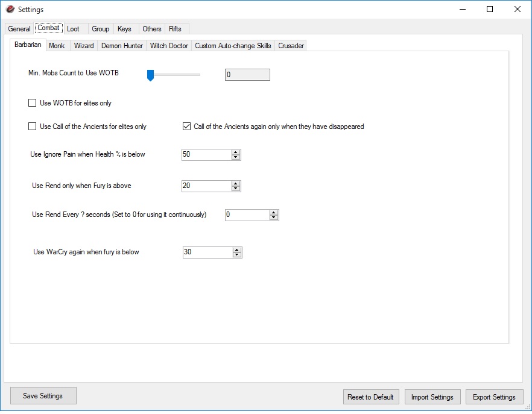532x414 pixels.
Task: Select the Witch Doctor sub-tab
Action: pos(169,46)
